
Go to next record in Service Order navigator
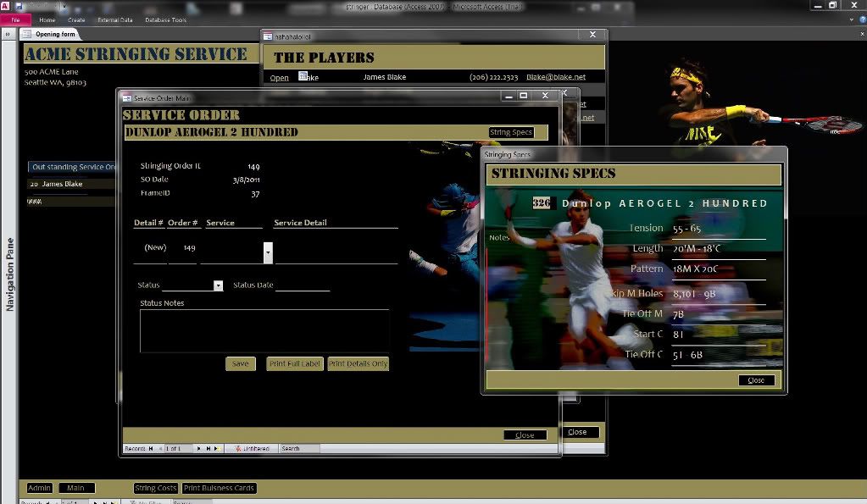pyautogui.click(x=199, y=449)
